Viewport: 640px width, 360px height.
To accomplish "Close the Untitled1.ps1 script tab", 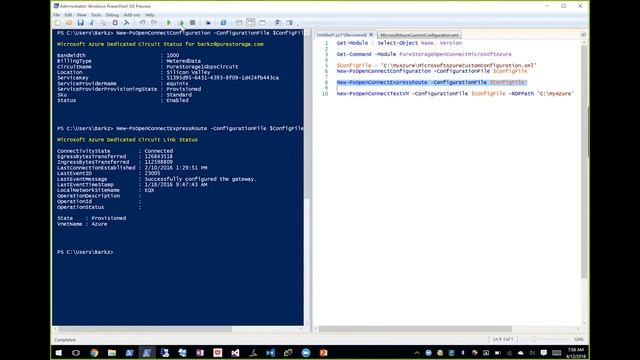I will click(371, 35).
